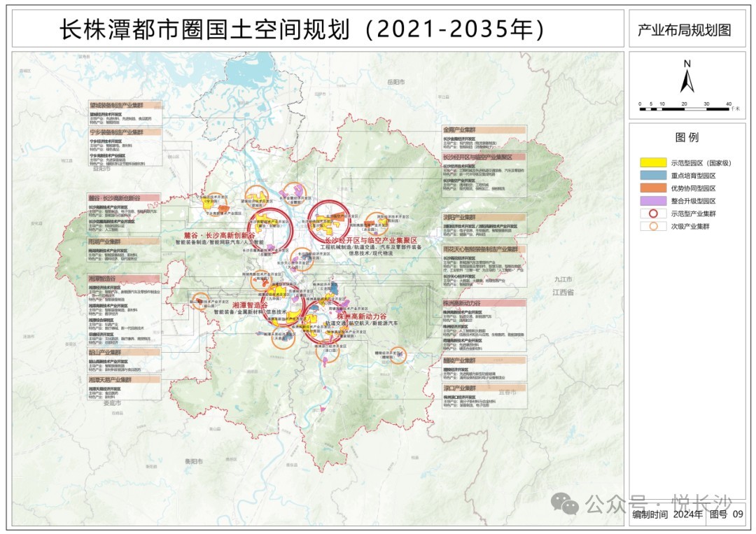Click the pink 麓谷·长沙高新创新谷 callout header
Screen dimensions: 756x534
click(x=124, y=197)
